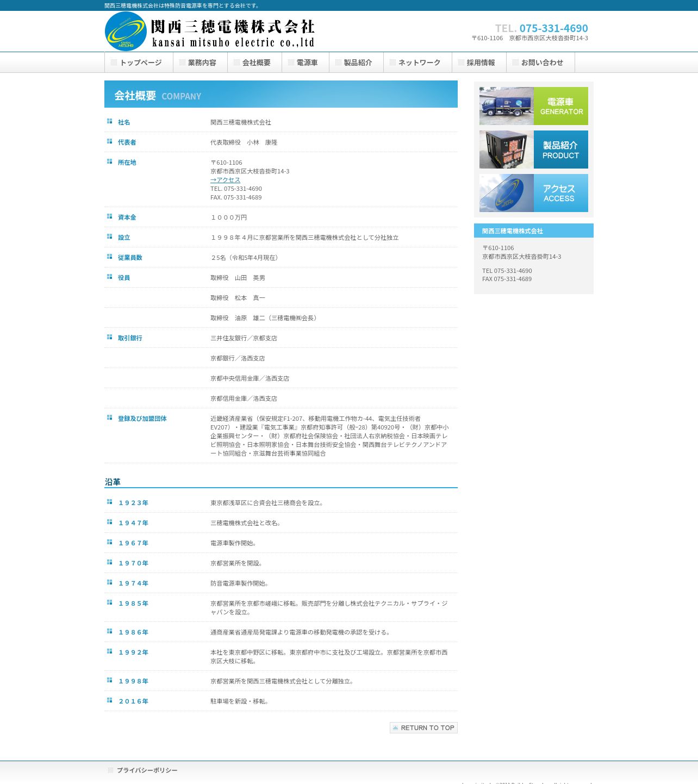Click 電源車製作開始。 history text
The width and height of the screenshot is (698, 784).
235,543
